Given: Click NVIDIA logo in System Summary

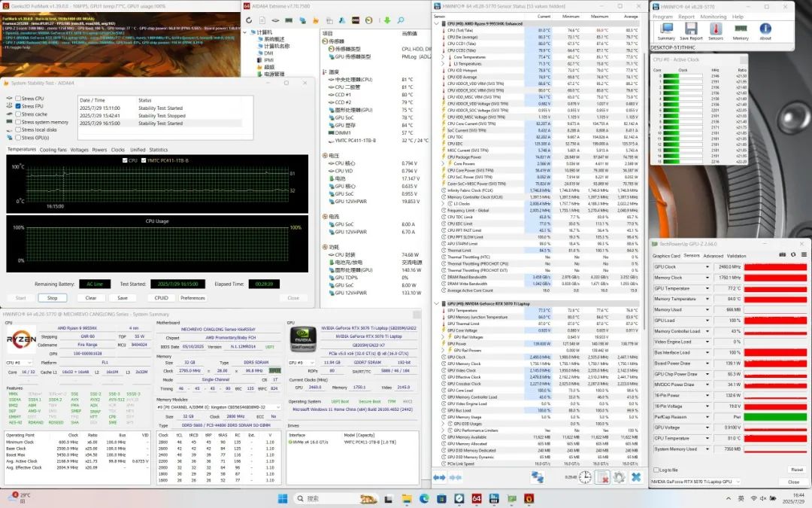Looking at the screenshot, I should pos(303,339).
